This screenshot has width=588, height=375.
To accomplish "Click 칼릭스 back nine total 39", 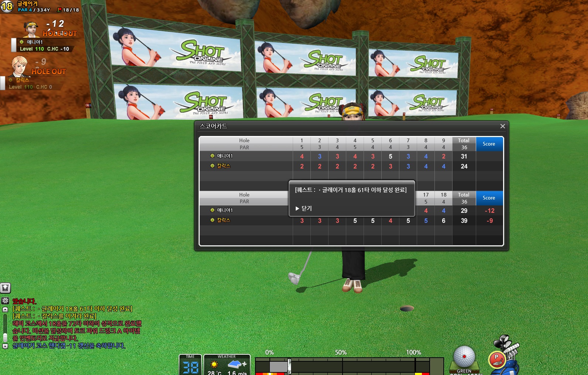I will click(464, 221).
